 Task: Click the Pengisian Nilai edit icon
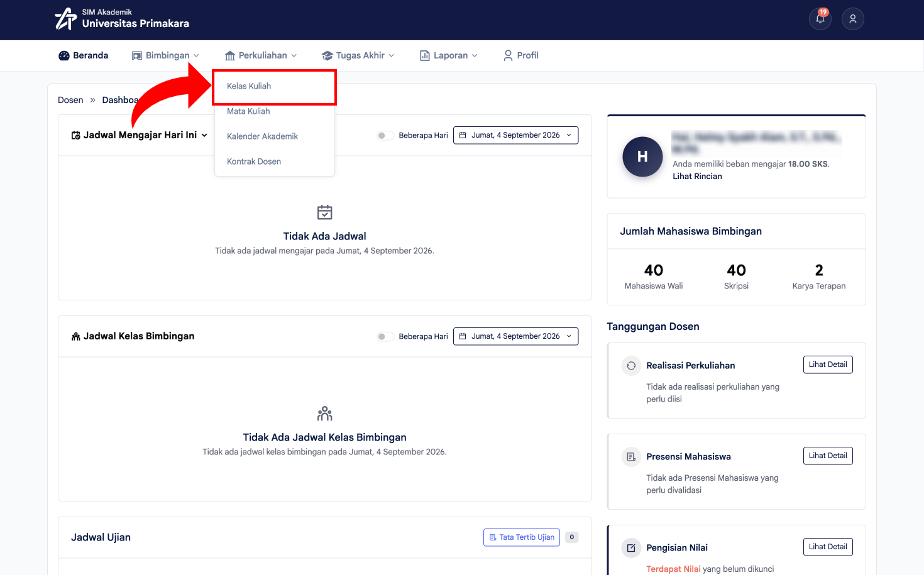point(631,548)
